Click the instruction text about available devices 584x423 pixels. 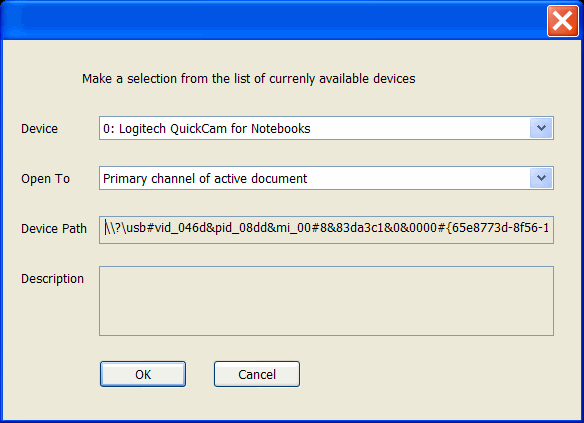(x=249, y=79)
